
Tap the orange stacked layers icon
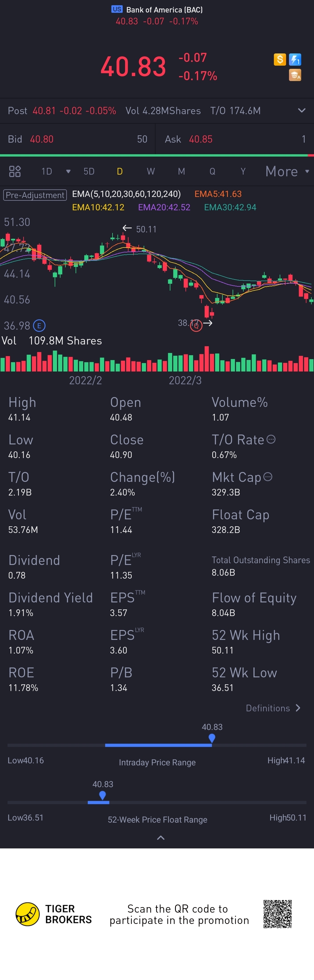[295, 75]
